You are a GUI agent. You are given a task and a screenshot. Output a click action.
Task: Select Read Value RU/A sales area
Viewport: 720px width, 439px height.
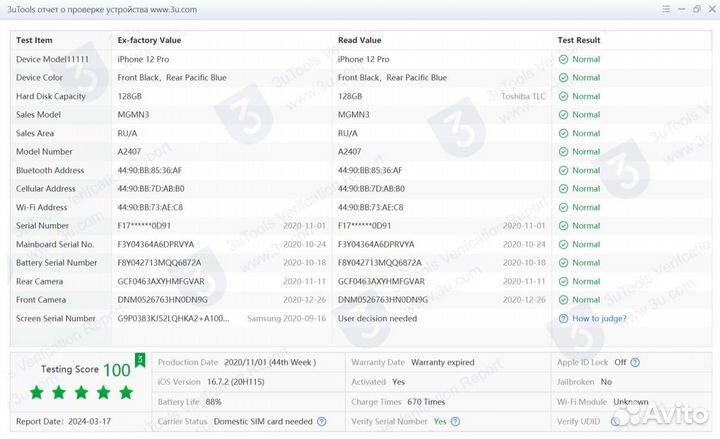pos(348,133)
